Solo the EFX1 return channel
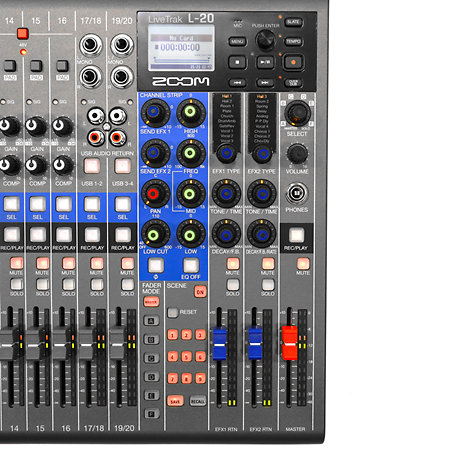This screenshot has height=450, width=450. tap(233, 285)
